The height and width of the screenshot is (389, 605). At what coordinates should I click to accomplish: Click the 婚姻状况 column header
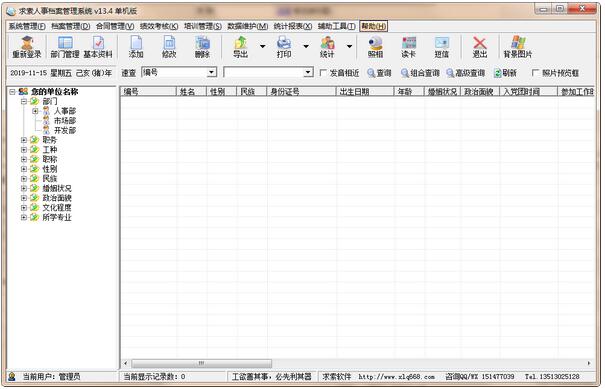click(x=442, y=92)
